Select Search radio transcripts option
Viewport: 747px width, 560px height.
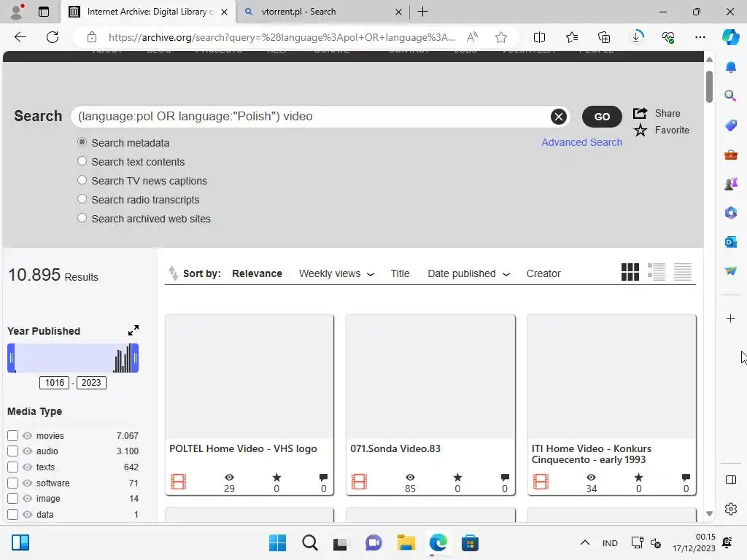82,199
